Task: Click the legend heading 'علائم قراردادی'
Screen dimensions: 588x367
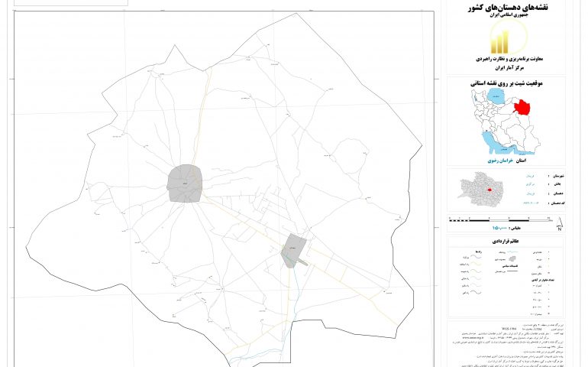Action: [505, 240]
